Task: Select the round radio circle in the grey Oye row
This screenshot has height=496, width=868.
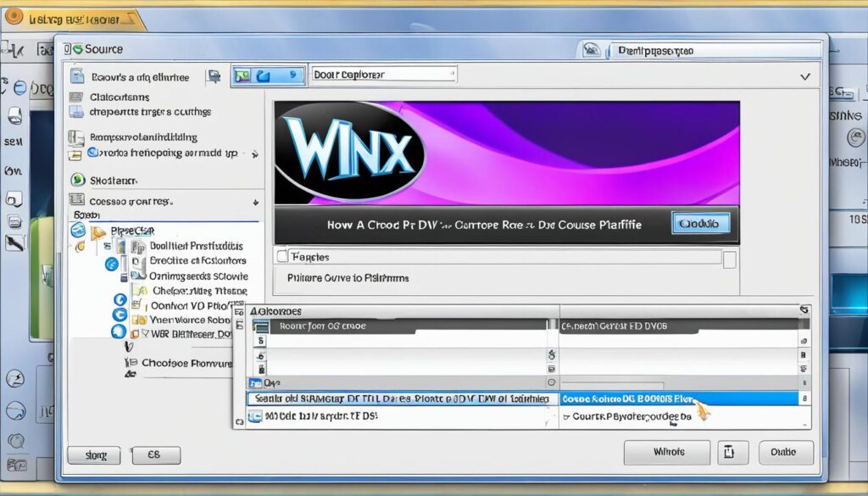Action: pyautogui.click(x=551, y=382)
